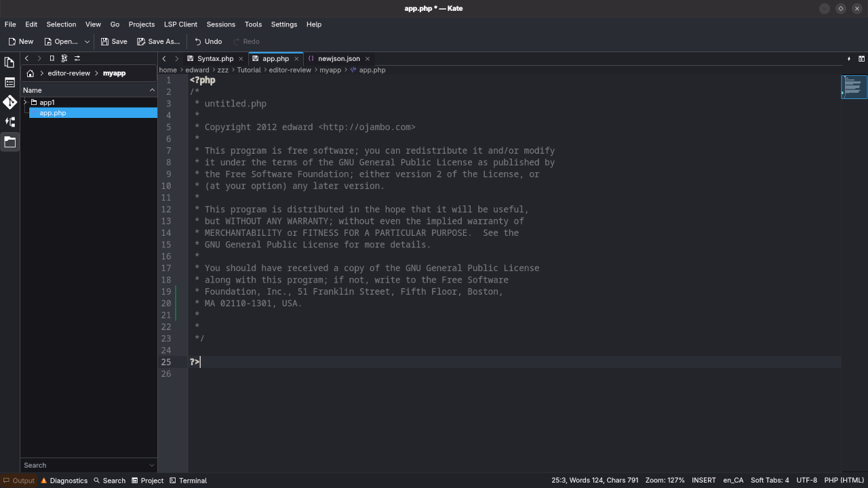Open the Go menu

tap(115, 24)
